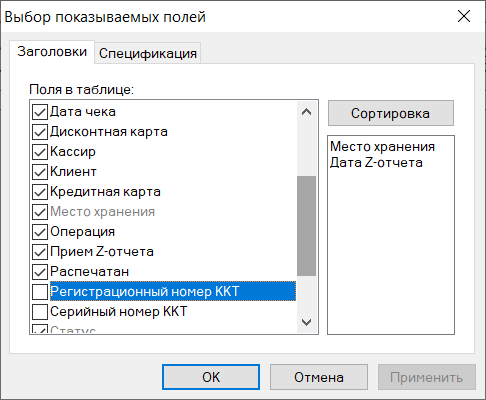
Task: Toggle the Прием Z-отчета checkbox
Action: (40, 252)
